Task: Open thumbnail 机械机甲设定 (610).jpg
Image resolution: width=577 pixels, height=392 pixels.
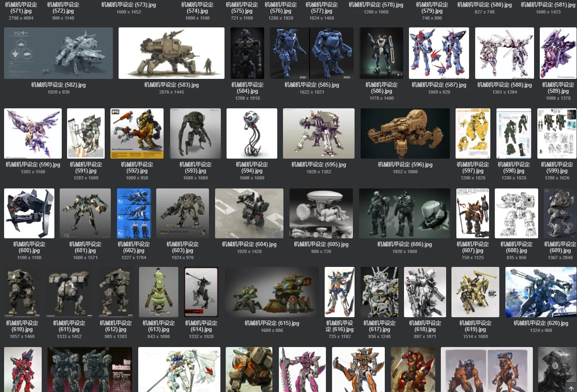Action: 22,292
